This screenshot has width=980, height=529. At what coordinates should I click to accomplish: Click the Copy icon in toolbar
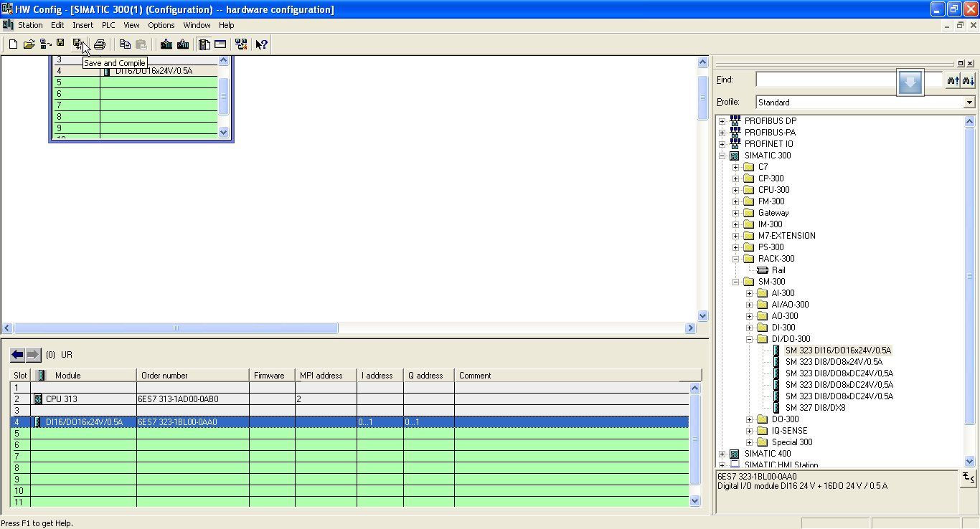tap(125, 44)
